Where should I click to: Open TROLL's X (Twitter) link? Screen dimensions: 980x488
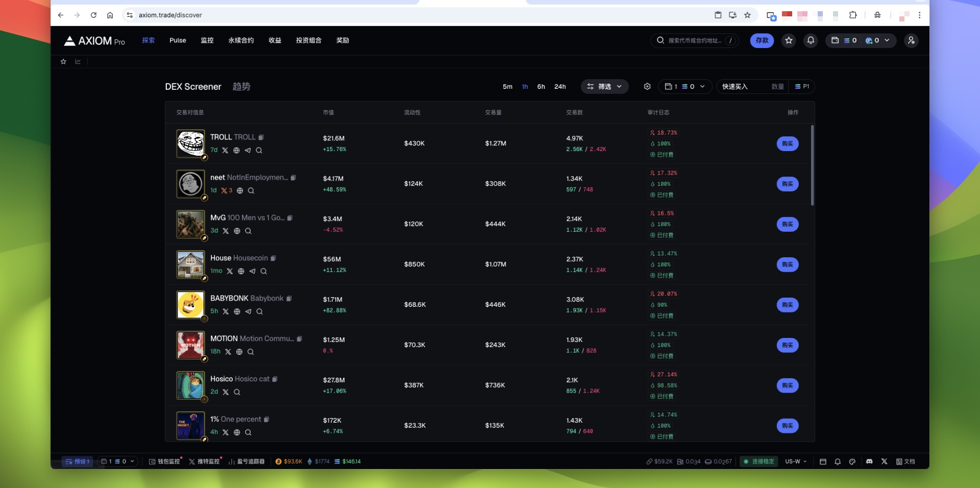point(225,151)
